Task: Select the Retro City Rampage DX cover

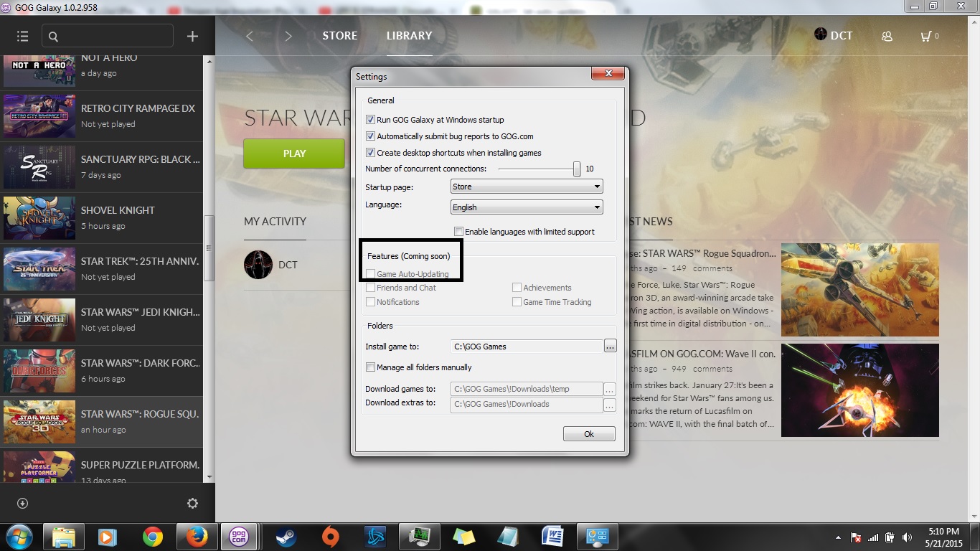Action: (x=39, y=116)
